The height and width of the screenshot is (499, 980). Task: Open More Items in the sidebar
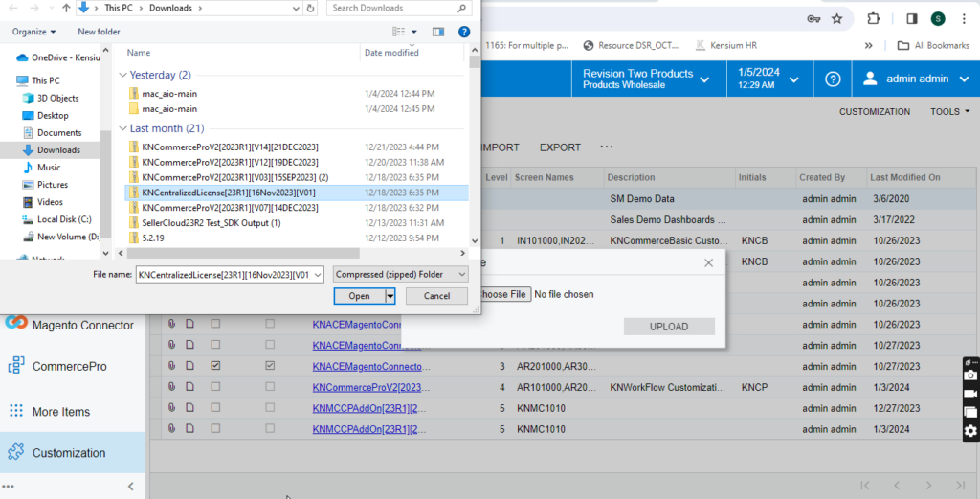[73, 412]
